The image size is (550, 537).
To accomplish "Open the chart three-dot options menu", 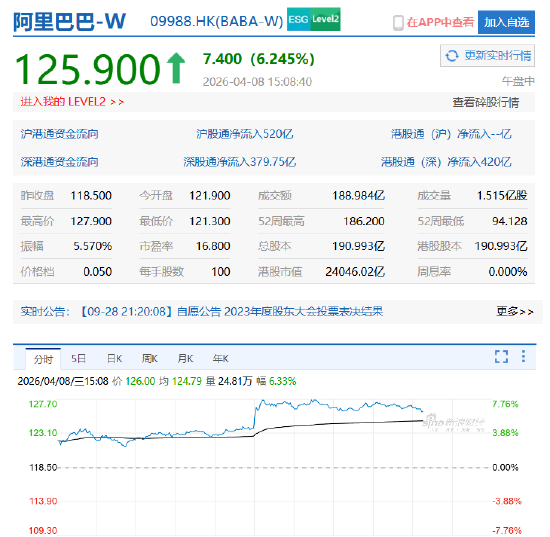I will click(523, 356).
